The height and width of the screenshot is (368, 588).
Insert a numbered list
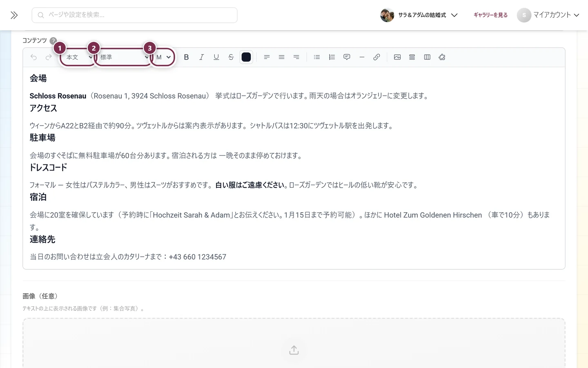coord(332,57)
